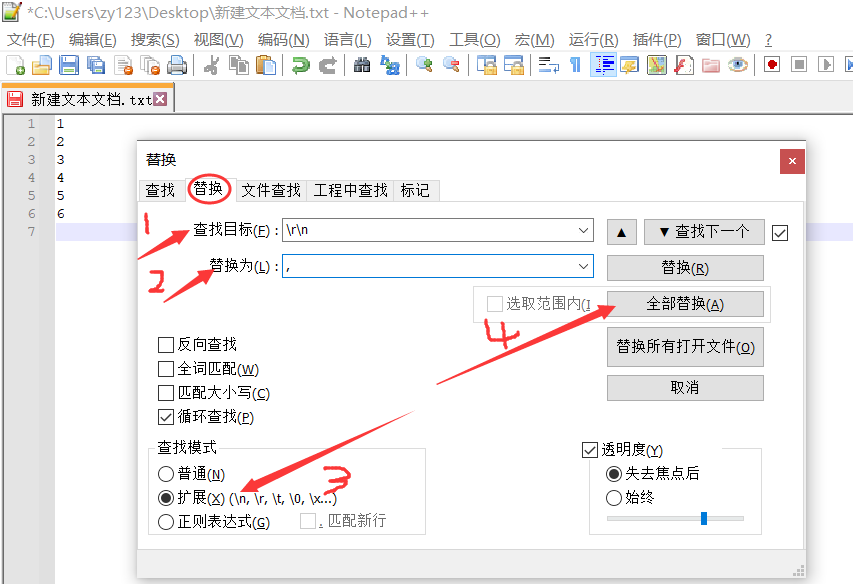The width and height of the screenshot is (853, 584).
Task: Click the 查找下一个 button
Action: [x=704, y=232]
